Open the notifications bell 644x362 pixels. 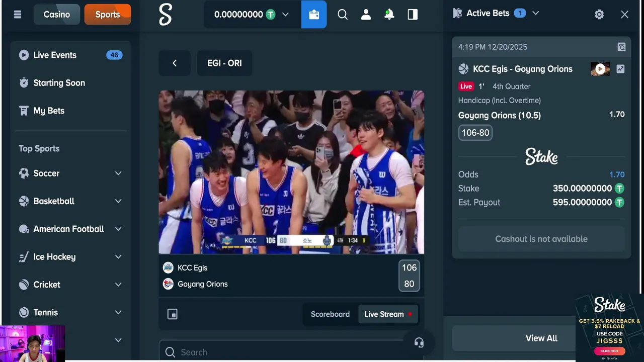(x=389, y=15)
